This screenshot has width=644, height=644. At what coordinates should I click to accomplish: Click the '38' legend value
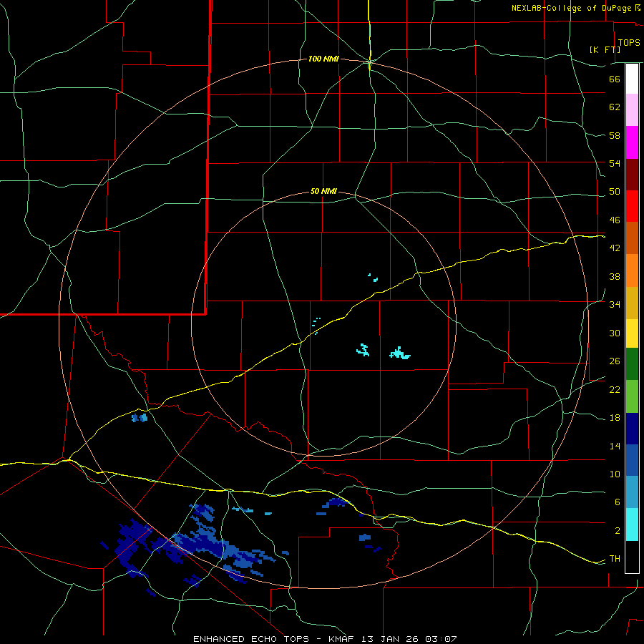615,276
